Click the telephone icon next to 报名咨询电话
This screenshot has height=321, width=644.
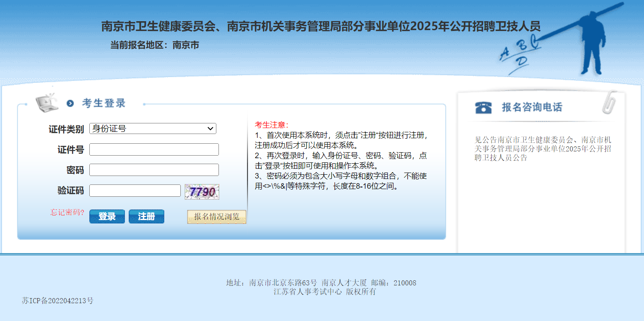[484, 108]
